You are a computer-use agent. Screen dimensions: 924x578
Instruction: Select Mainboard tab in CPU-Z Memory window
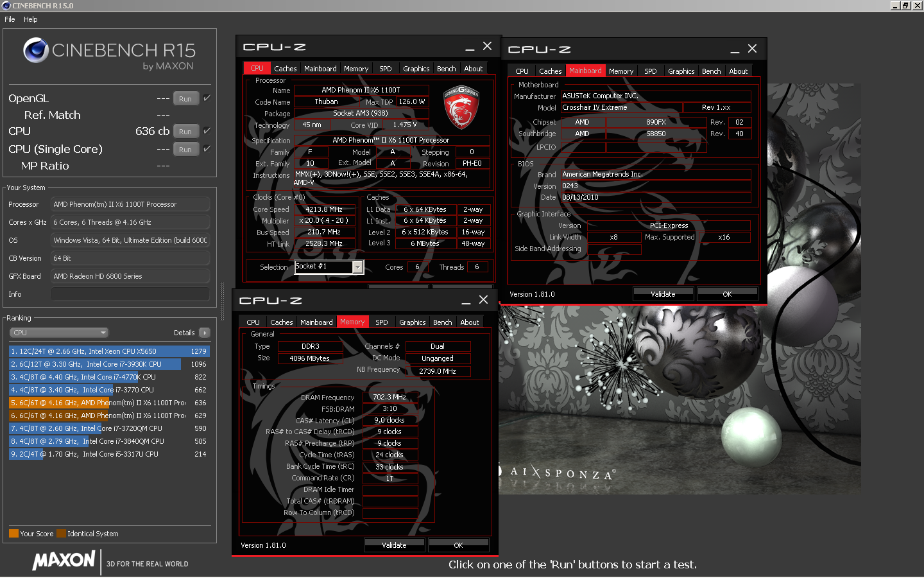[317, 322]
